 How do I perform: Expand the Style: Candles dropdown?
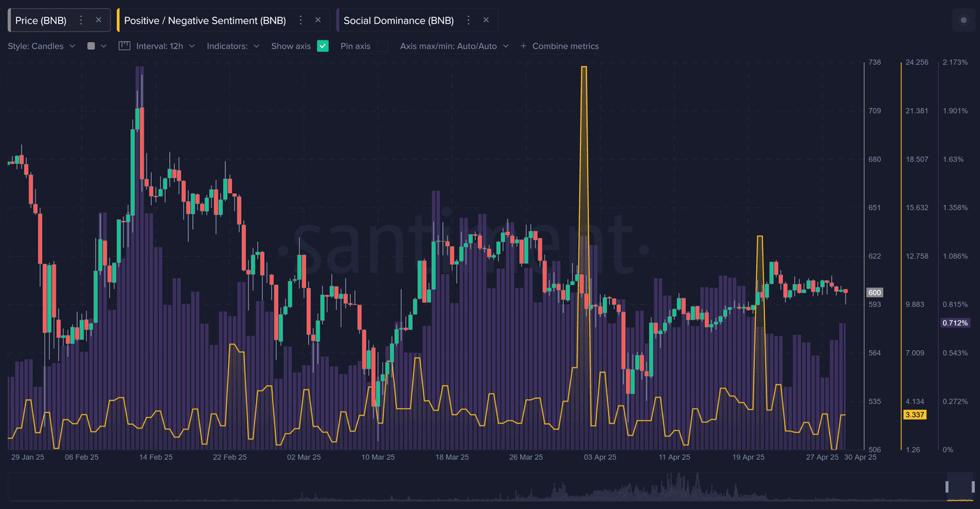click(x=41, y=46)
